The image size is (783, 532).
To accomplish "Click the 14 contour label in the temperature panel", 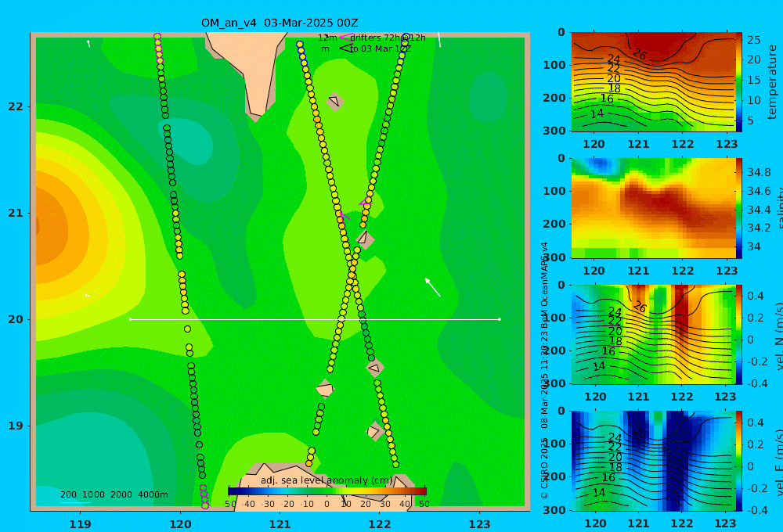I will (x=597, y=113).
